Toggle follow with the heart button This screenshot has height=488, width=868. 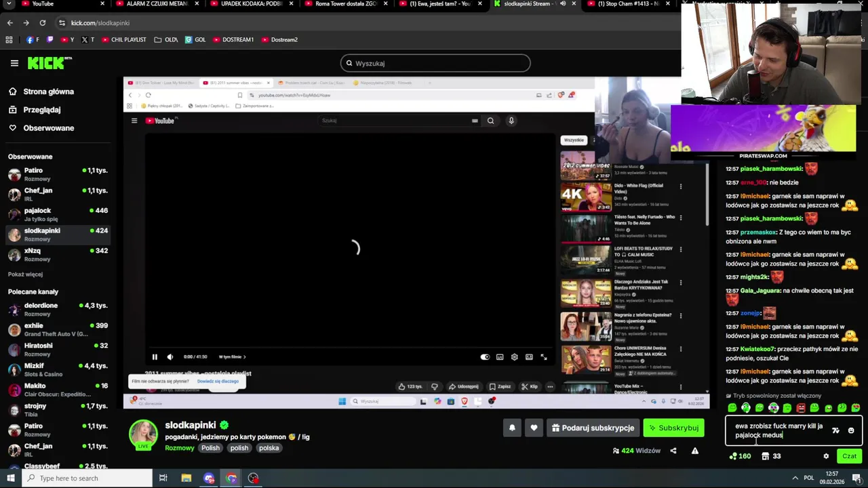[x=534, y=428]
